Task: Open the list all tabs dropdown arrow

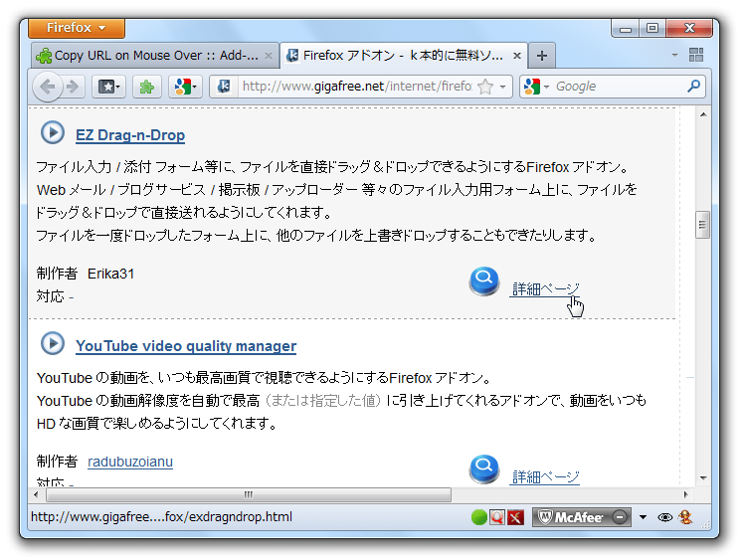Action: (x=674, y=56)
